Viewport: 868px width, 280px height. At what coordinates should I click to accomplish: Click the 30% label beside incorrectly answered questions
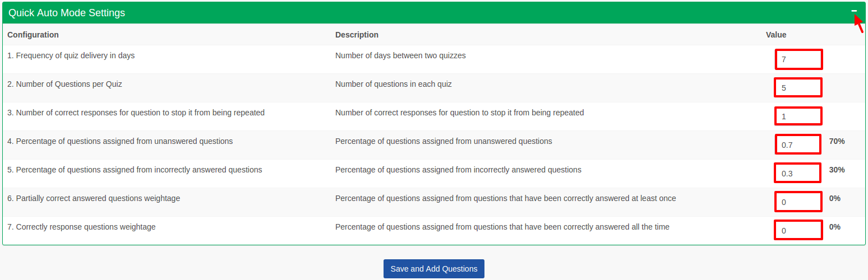click(837, 170)
